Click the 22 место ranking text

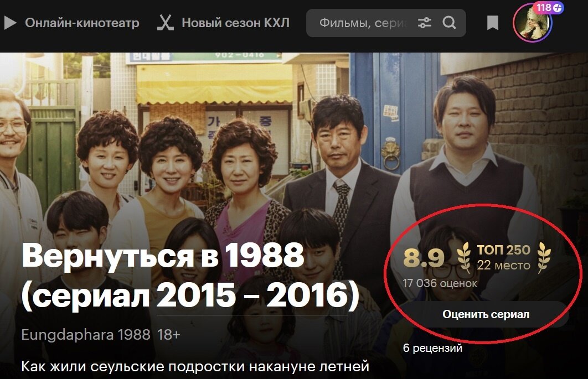pos(503,266)
